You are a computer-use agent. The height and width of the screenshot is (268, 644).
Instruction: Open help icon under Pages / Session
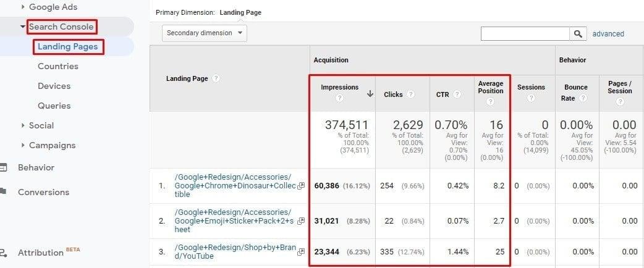tap(620, 102)
